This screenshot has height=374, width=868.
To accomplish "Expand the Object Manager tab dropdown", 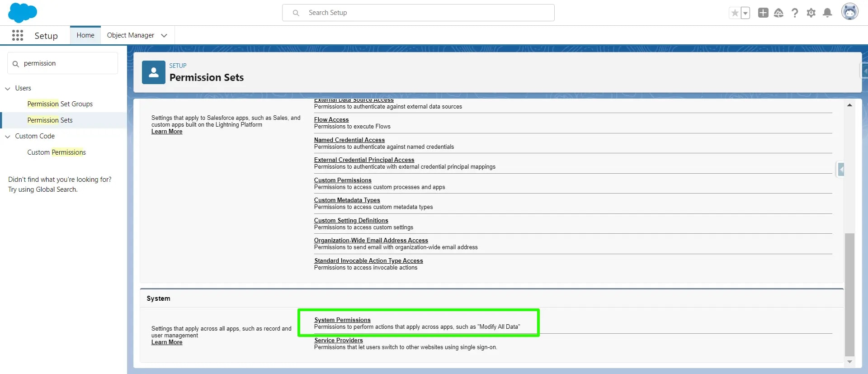I will (x=164, y=35).
